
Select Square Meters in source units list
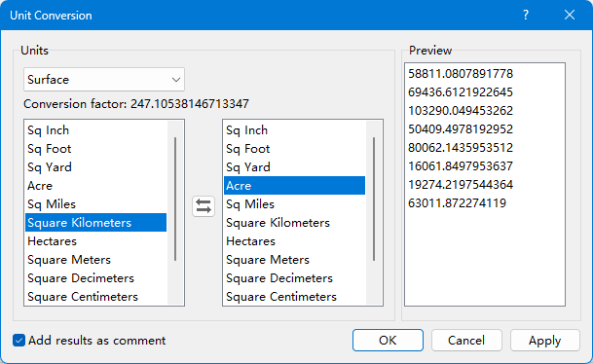[96, 260]
